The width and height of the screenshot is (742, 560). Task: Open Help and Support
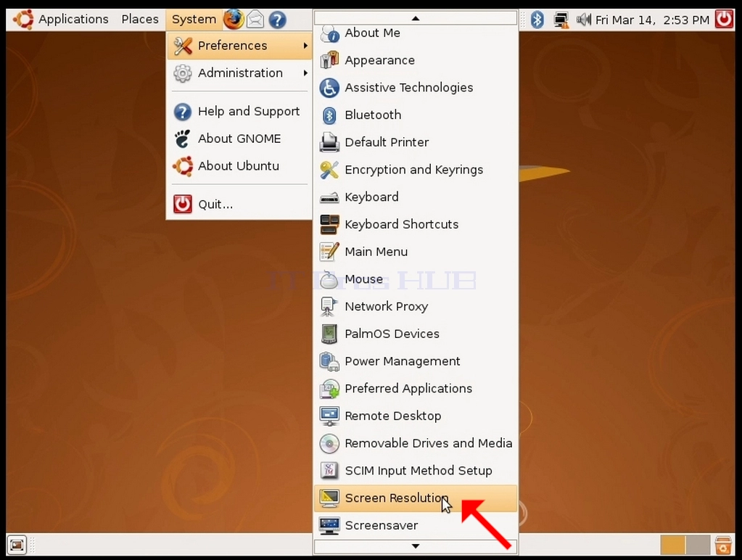pos(239,111)
